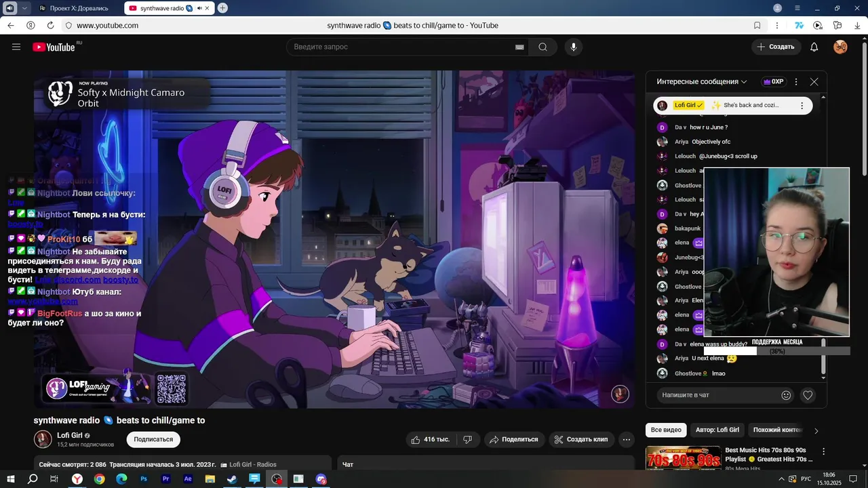
Task: Click 'Создать клип' button
Action: point(582,439)
